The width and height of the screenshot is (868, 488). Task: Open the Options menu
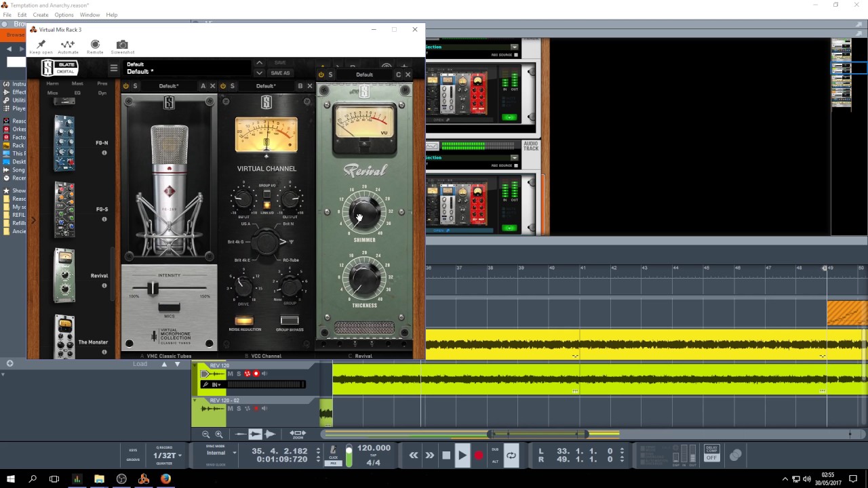[x=64, y=14]
